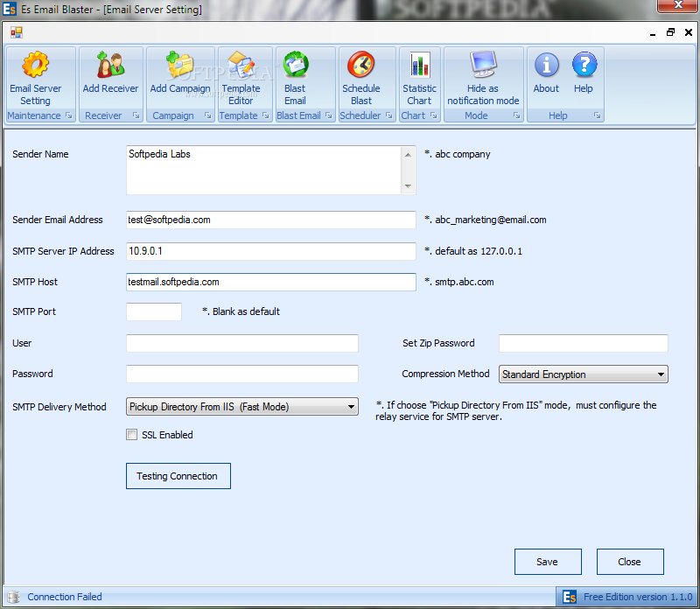
Task: Click Sender Name scrollbar up arrow
Action: [408, 155]
